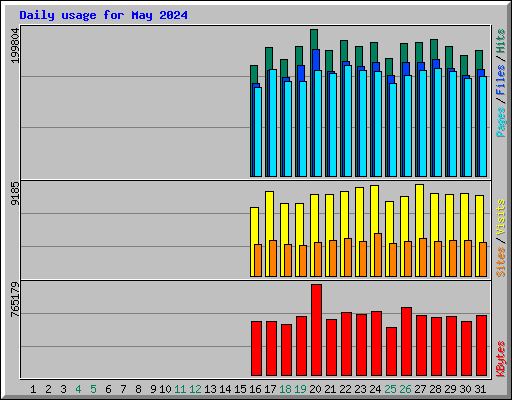Click green weekend day label 26

pyautogui.click(x=405, y=389)
